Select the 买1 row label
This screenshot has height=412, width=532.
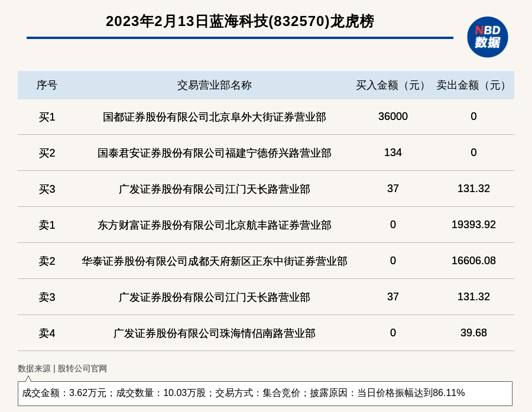47,117
